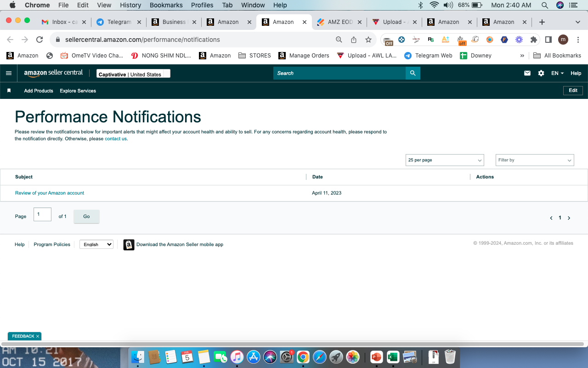Image resolution: width=588 pixels, height=368 pixels.
Task: Click the Go button
Action: 86,217
